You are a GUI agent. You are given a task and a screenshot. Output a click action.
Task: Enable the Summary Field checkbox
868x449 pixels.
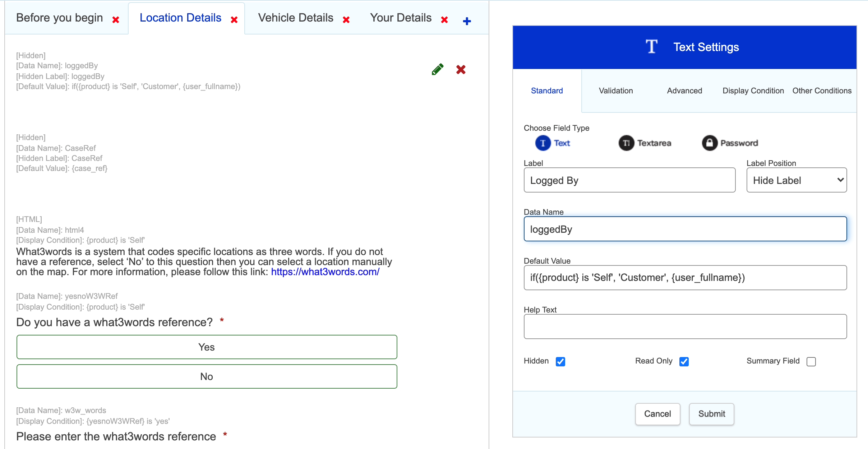[x=811, y=361]
